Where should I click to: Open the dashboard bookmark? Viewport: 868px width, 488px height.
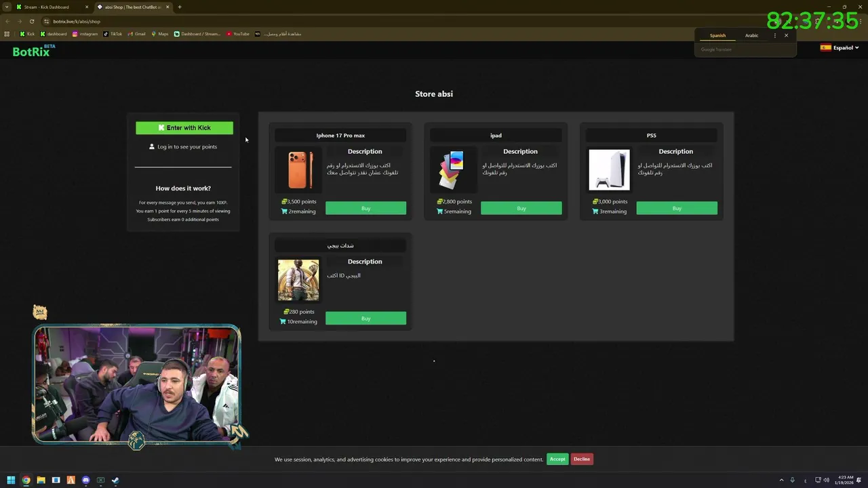coord(54,34)
